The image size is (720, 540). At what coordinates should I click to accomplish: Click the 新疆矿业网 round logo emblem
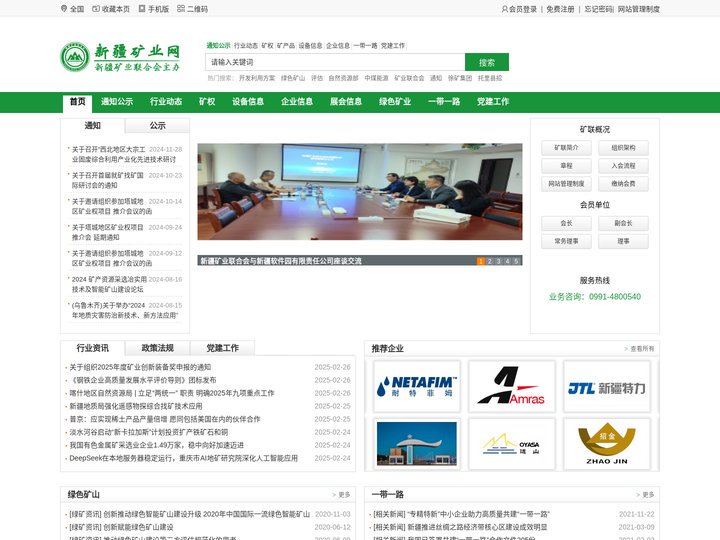75,57
